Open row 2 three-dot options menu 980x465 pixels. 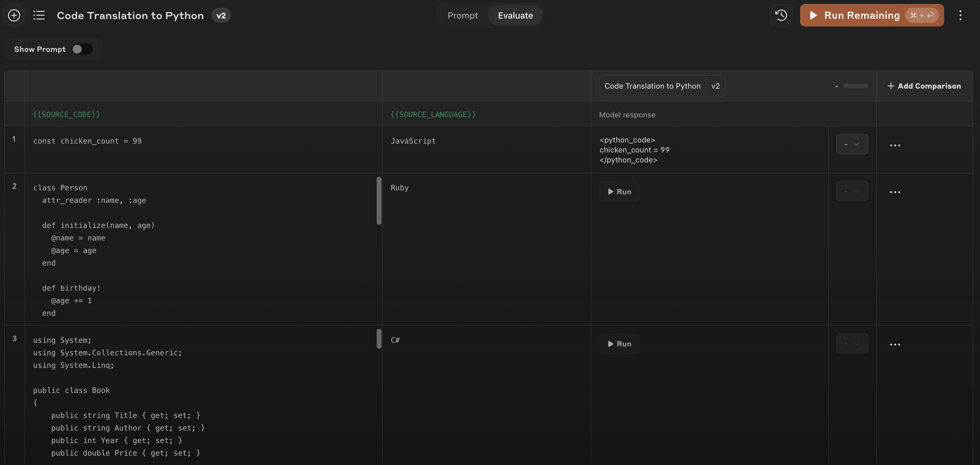pyautogui.click(x=895, y=192)
